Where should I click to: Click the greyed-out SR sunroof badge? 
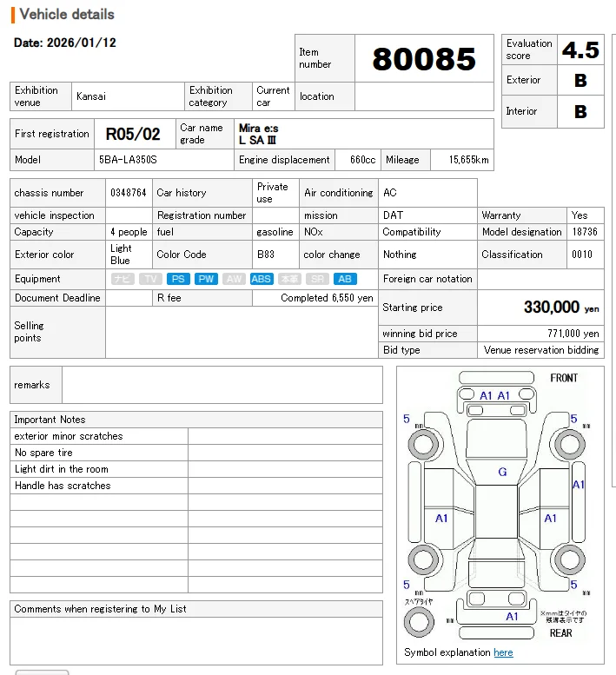[x=318, y=279]
